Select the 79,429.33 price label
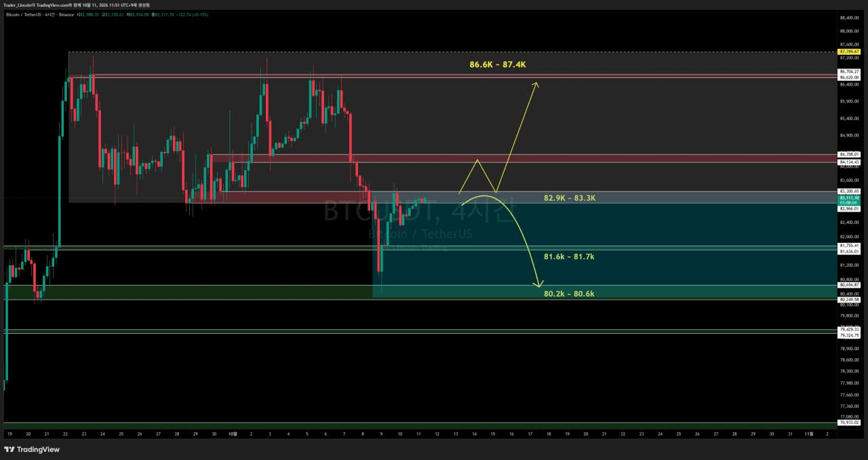 (x=849, y=329)
